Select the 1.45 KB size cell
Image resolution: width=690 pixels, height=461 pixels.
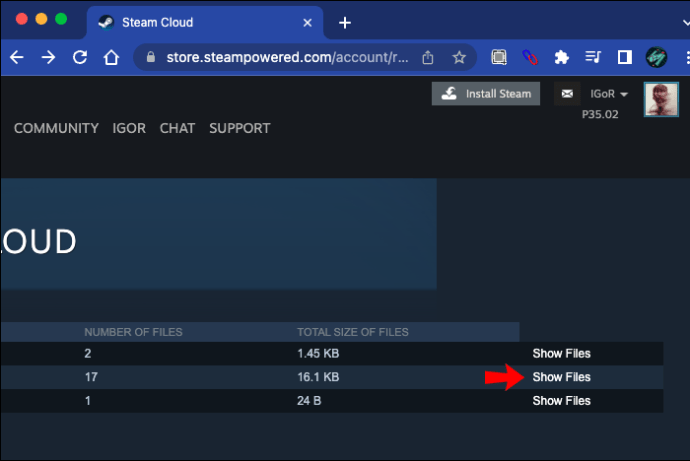[x=318, y=353]
